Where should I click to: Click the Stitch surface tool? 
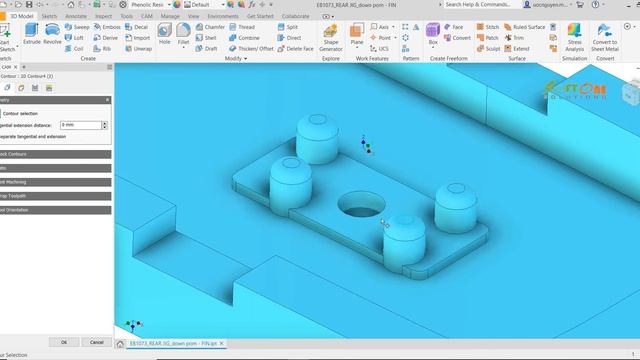(488, 27)
